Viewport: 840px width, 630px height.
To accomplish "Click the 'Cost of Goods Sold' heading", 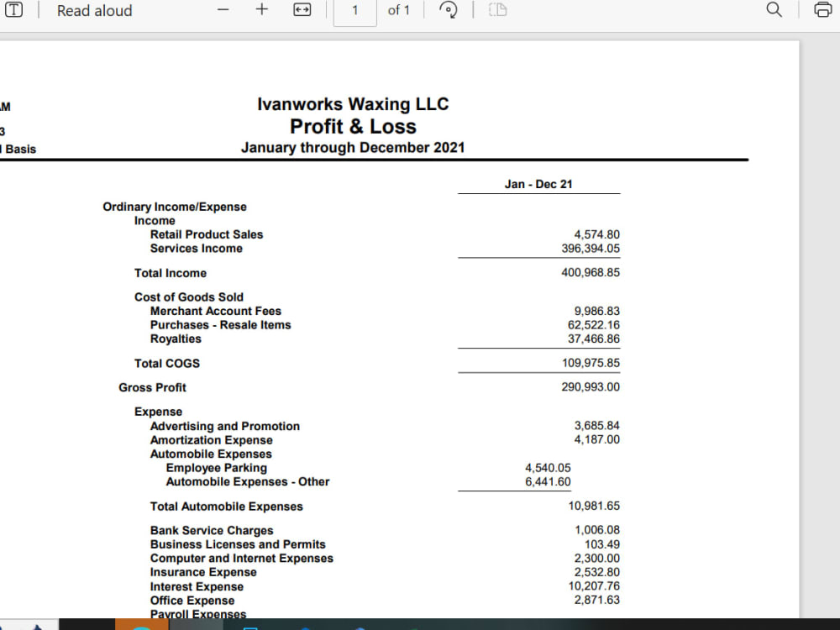I will point(188,297).
